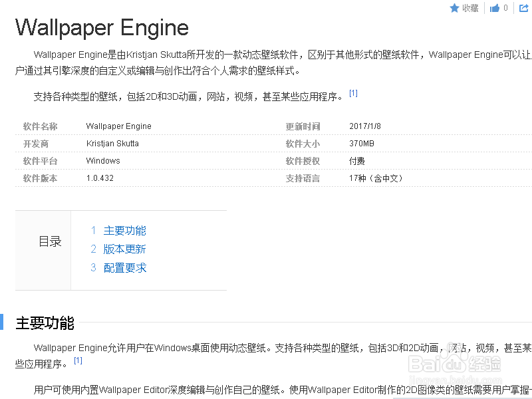The height and width of the screenshot is (399, 532).
Task: Jump to 主要功能 from the table of contents
Action: tap(124, 231)
